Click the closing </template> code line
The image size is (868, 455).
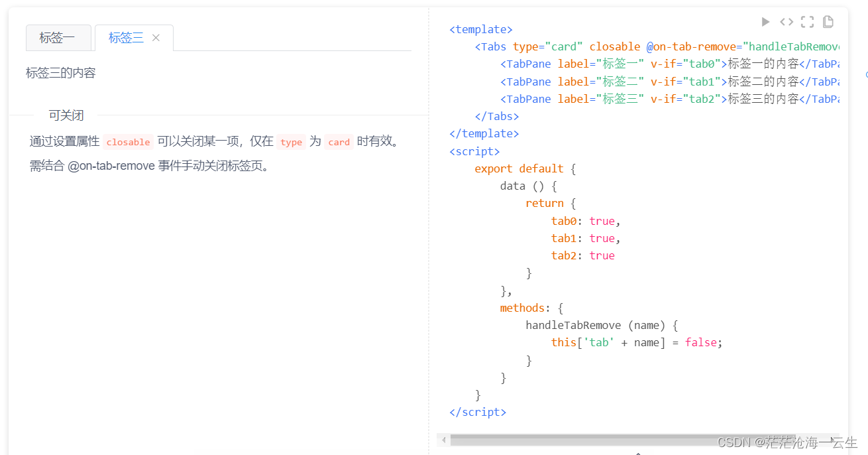(484, 134)
